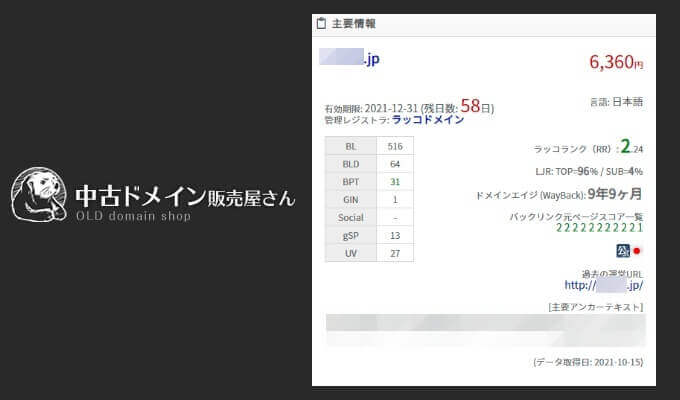Click the blue 公 badge icon
This screenshot has width=680, height=400.
point(623,251)
